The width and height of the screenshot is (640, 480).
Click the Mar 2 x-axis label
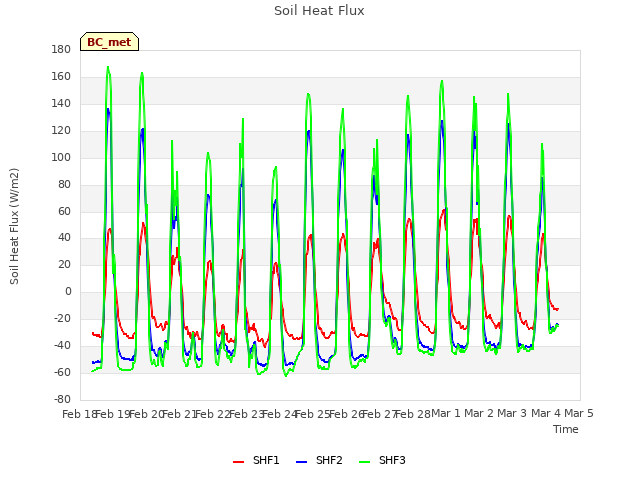point(479,413)
